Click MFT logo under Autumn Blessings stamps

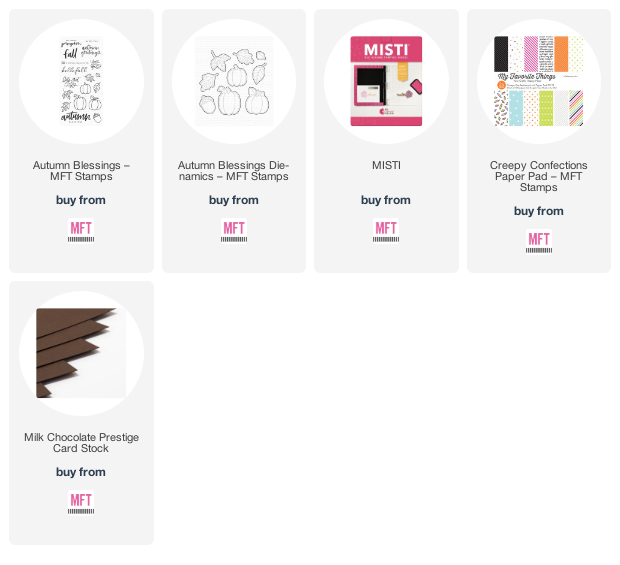(x=81, y=231)
